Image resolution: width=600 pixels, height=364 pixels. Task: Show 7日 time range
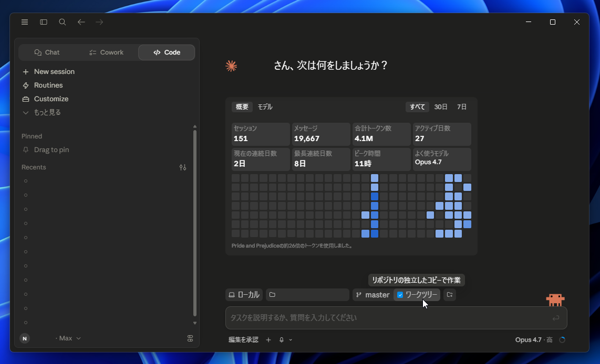[462, 107]
